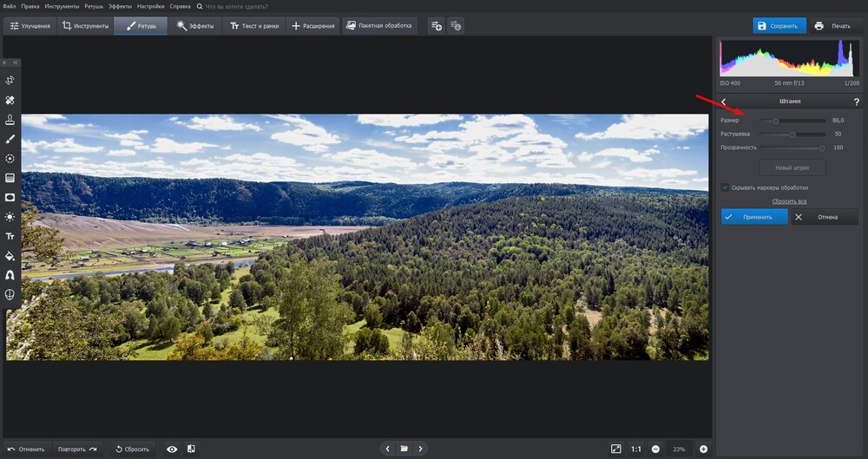Click the fit-to-screen icon
Viewport: 868px width, 459px height.
615,449
